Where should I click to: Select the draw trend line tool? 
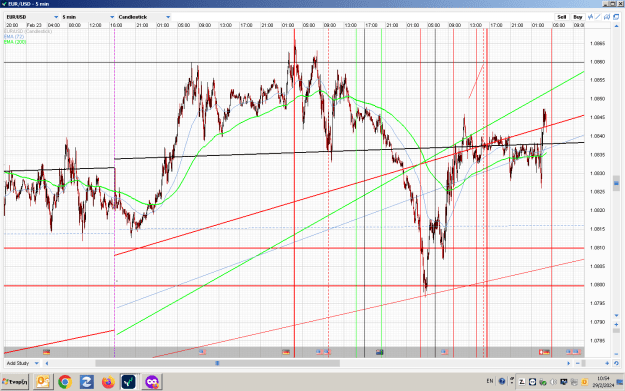tap(598, 17)
